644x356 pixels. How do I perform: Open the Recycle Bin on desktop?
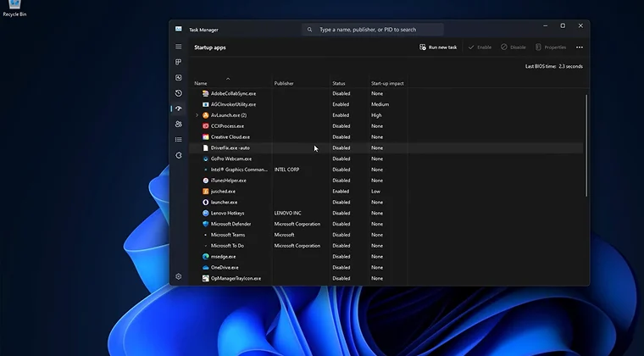(x=14, y=7)
